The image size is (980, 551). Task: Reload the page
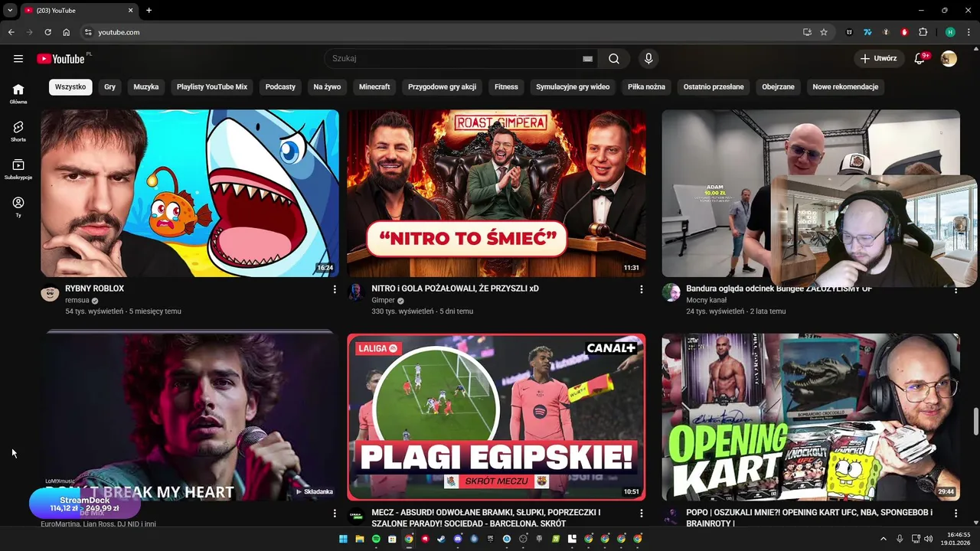[47, 32]
